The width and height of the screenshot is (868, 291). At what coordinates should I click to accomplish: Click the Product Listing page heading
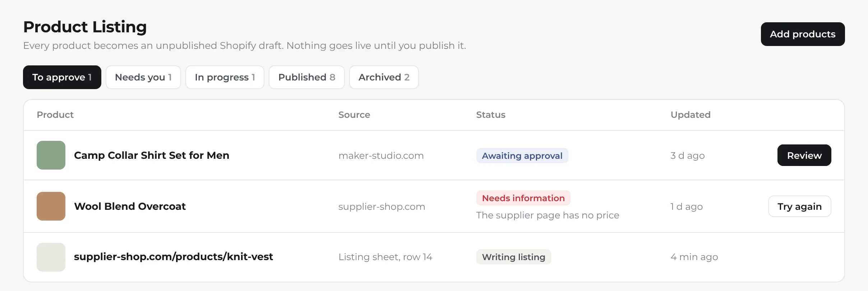point(85,27)
